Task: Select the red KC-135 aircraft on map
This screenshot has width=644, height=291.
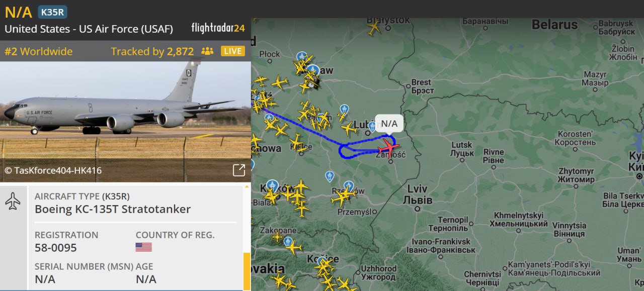Action: [x=388, y=148]
